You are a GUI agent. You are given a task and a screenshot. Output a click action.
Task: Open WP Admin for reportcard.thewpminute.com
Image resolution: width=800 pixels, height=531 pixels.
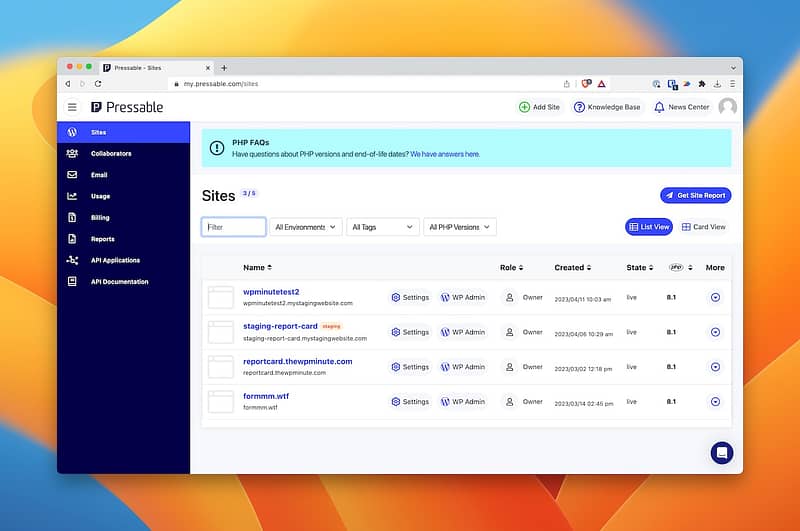click(x=463, y=367)
